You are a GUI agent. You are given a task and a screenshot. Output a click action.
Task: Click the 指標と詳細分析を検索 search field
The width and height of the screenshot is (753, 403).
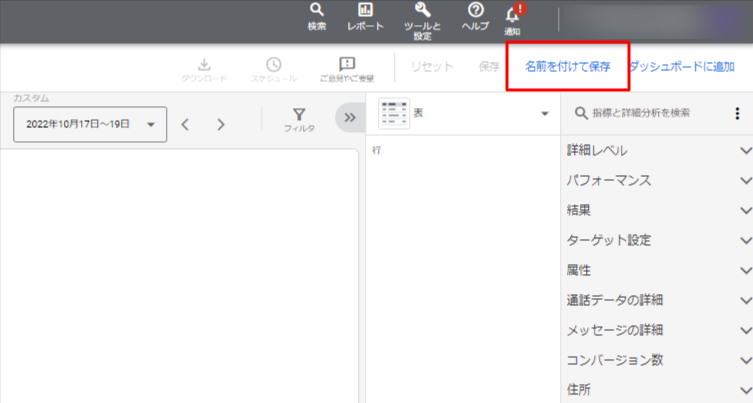click(x=648, y=113)
